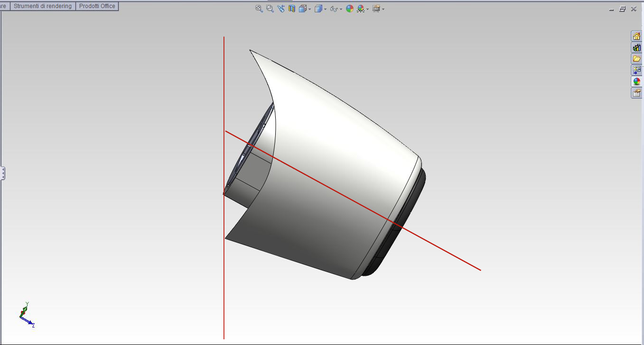Open the View Settings dropdown arrow
This screenshot has height=345, width=644.
[383, 9]
